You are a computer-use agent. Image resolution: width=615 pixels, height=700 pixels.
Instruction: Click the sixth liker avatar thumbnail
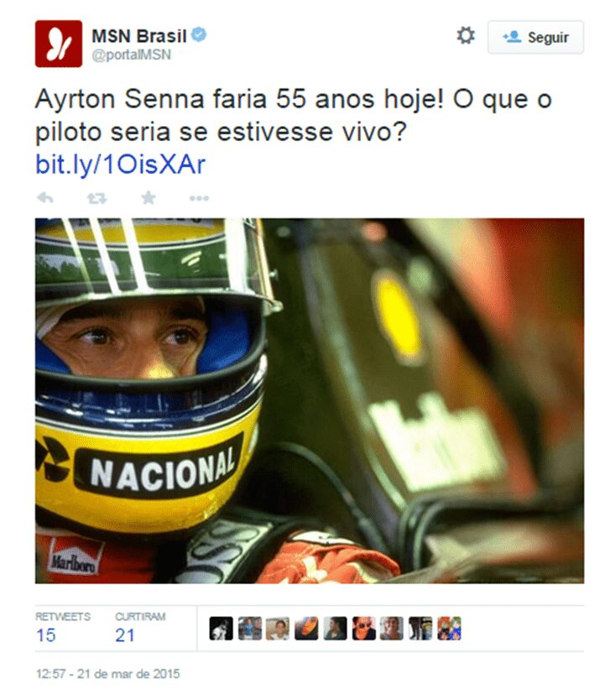[363, 629]
